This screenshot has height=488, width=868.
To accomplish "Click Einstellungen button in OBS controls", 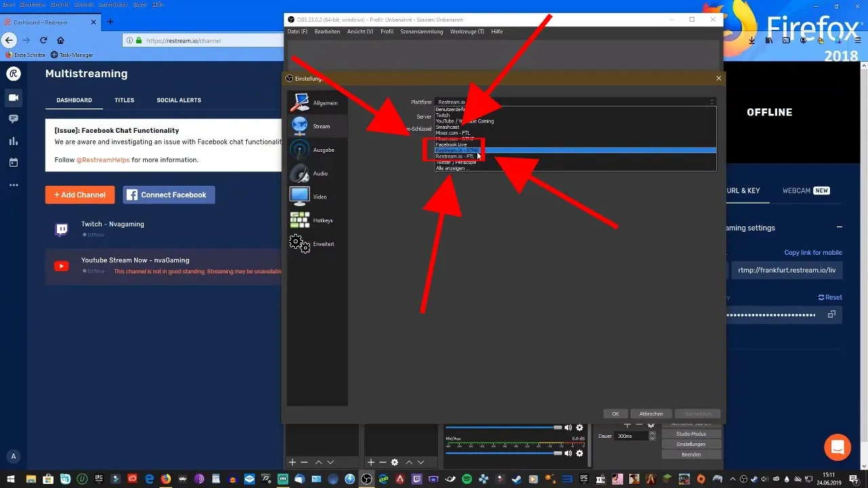I will pyautogui.click(x=691, y=444).
